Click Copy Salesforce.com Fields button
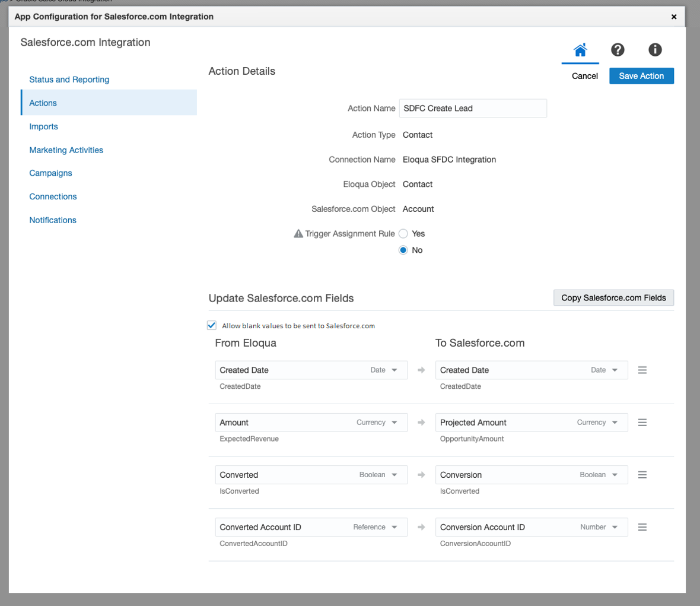 (613, 298)
